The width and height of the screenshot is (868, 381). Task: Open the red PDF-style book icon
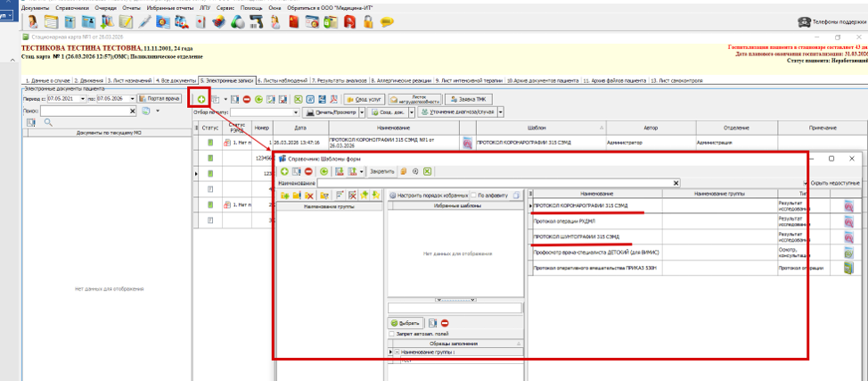(x=348, y=21)
